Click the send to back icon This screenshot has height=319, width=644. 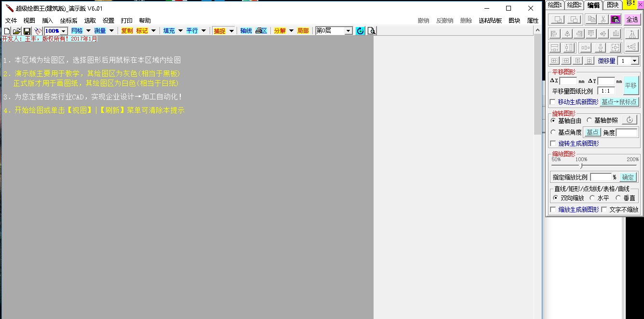(574, 19)
